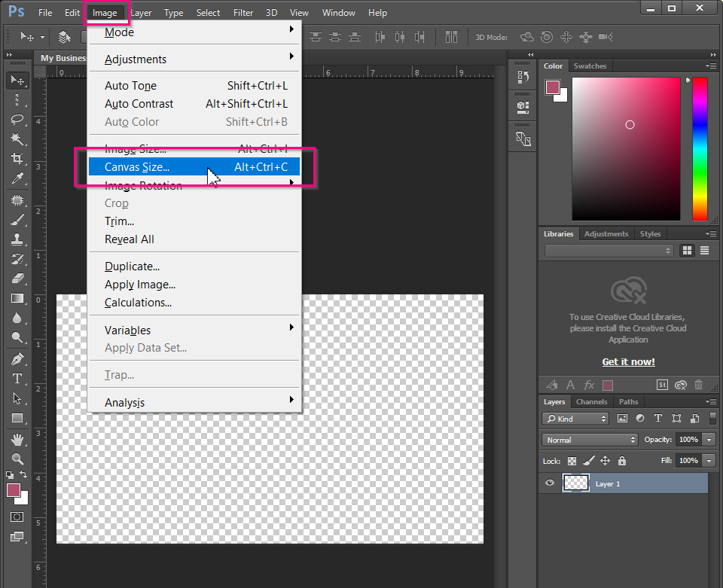
Task: Select the Crop tool in toolbar
Action: point(17,159)
